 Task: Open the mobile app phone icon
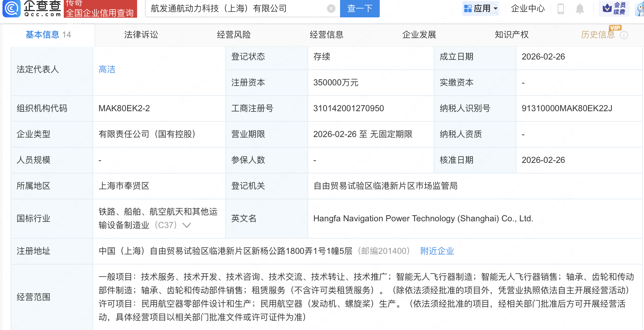tap(560, 8)
